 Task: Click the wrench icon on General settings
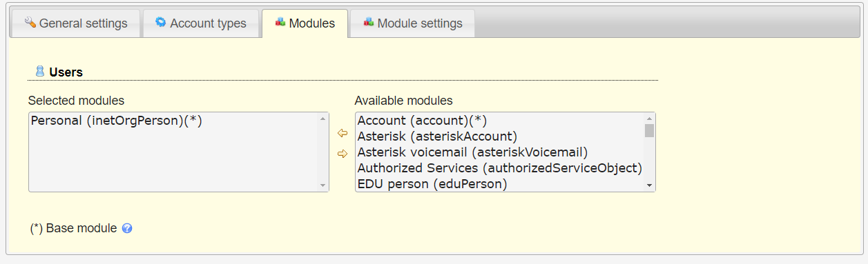click(30, 23)
